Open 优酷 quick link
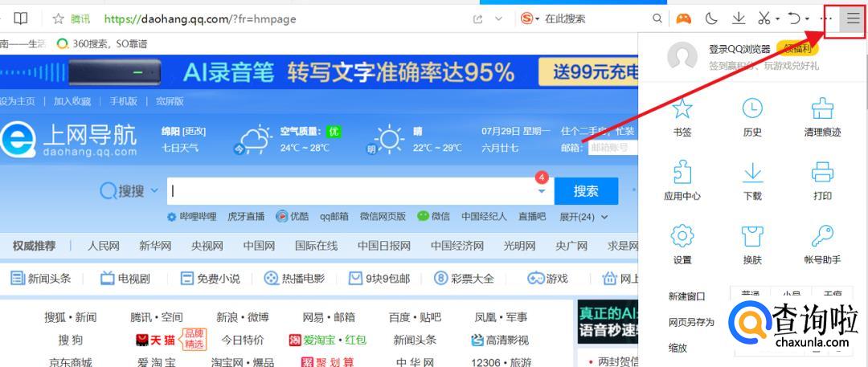The height and width of the screenshot is (367, 868). pos(293,217)
